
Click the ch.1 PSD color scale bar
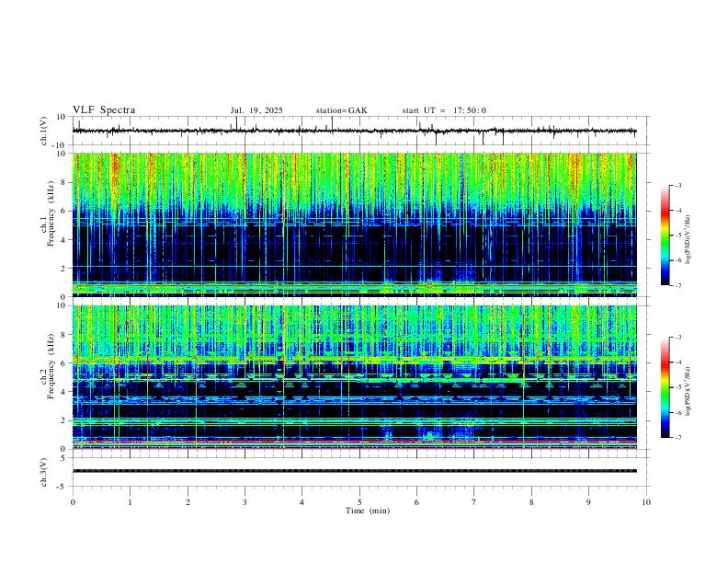pyautogui.click(x=665, y=236)
